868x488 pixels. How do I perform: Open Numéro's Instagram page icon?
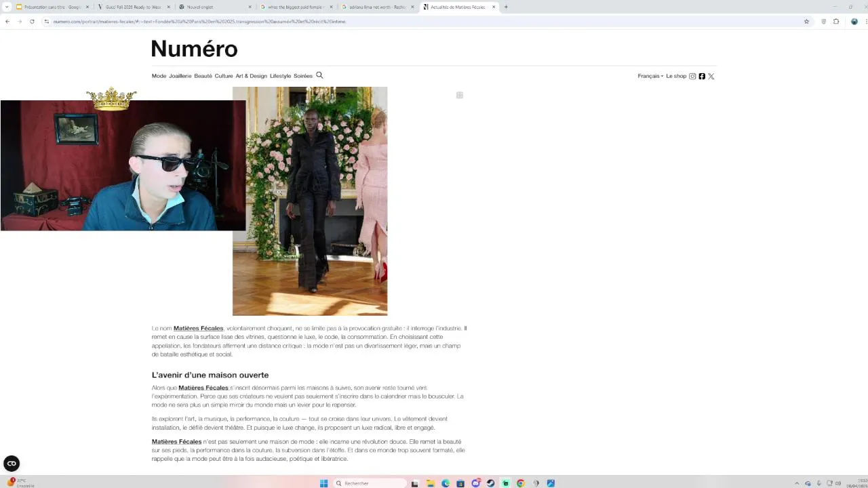692,76
